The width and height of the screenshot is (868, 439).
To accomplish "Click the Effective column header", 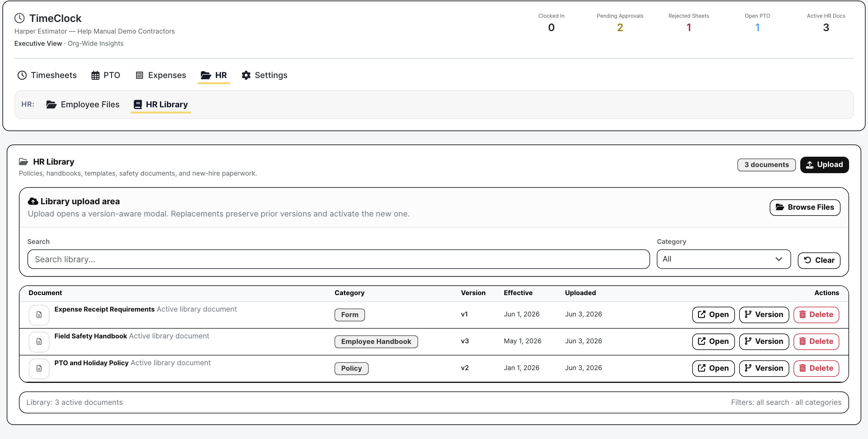I will (x=518, y=293).
